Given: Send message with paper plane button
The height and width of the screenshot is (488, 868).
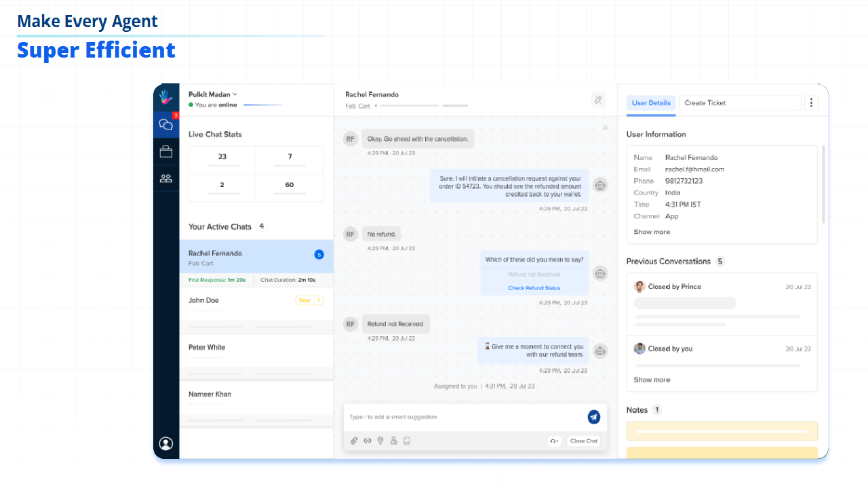Looking at the screenshot, I should click(594, 417).
